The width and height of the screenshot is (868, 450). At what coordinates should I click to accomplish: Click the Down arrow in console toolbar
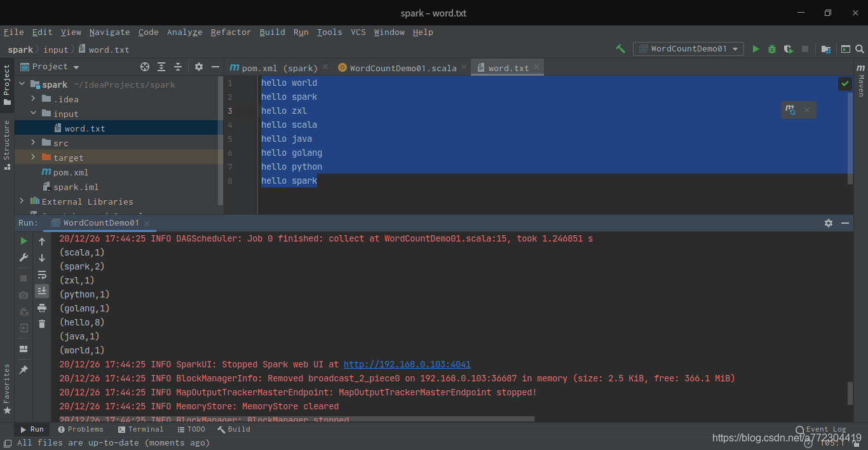[x=42, y=258]
